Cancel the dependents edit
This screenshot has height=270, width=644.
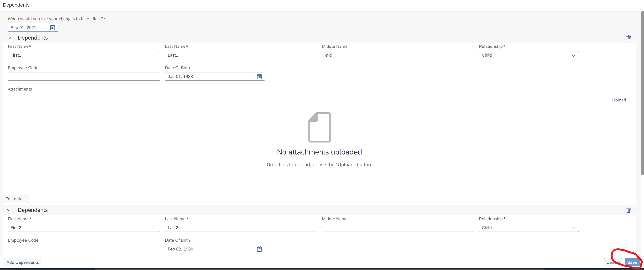(613, 262)
